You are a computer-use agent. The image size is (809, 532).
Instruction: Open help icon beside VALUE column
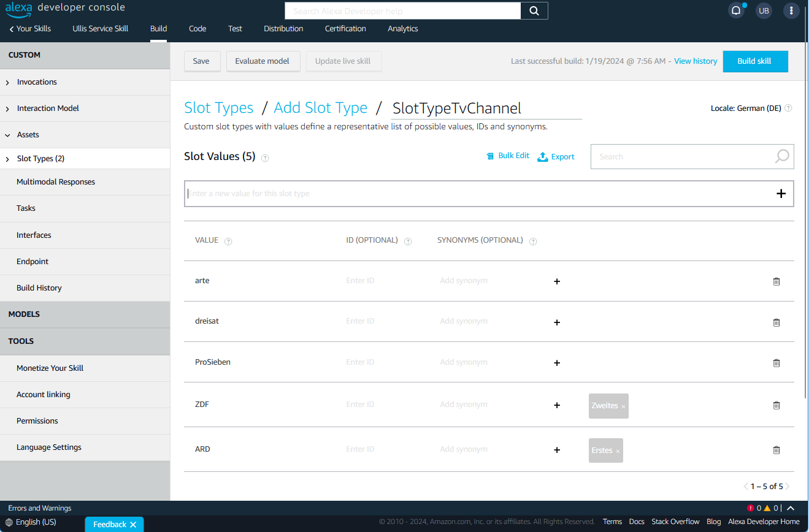pos(228,241)
